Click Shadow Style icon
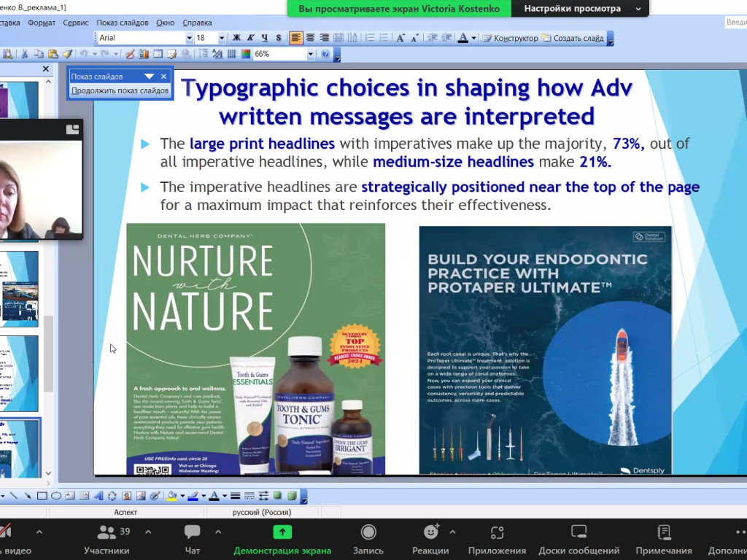747x560 pixels. pos(278,496)
